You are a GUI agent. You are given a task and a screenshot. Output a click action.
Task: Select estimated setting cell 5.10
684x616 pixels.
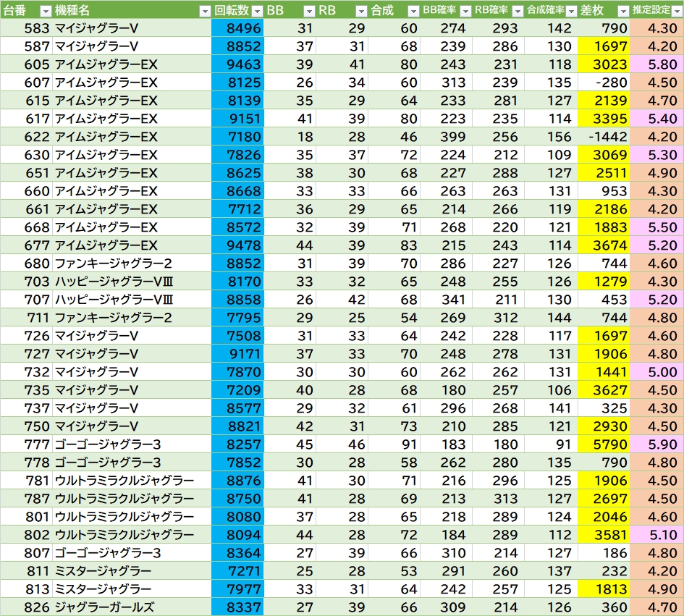(657, 535)
